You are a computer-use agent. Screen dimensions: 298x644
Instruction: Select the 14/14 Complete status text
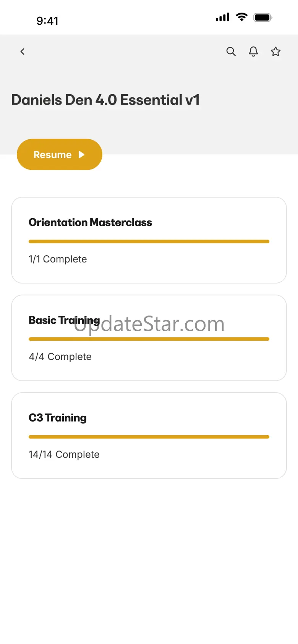coord(64,454)
